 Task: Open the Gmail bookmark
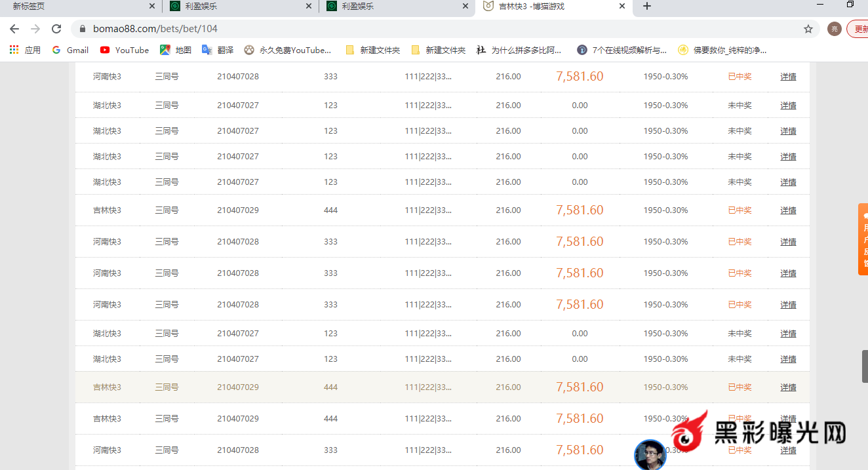70,50
